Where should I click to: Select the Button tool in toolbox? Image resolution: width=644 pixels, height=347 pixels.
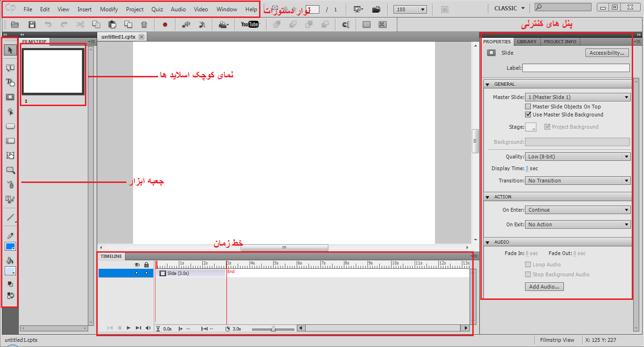pos(10,126)
